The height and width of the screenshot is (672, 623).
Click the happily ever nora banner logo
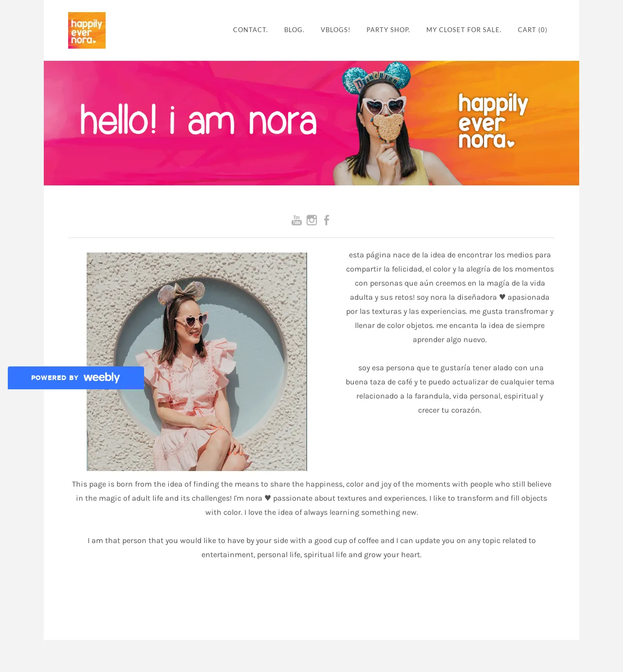pos(493,121)
